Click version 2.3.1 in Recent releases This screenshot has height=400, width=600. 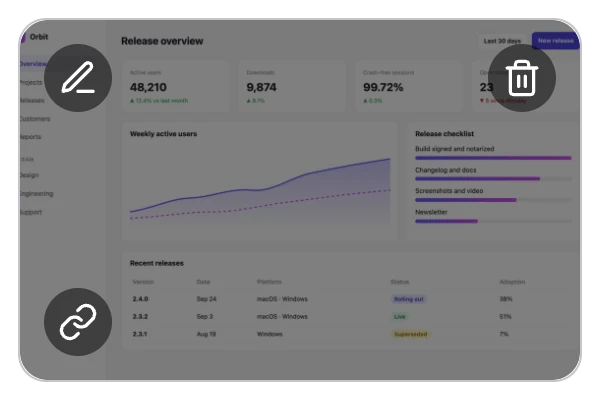140,334
